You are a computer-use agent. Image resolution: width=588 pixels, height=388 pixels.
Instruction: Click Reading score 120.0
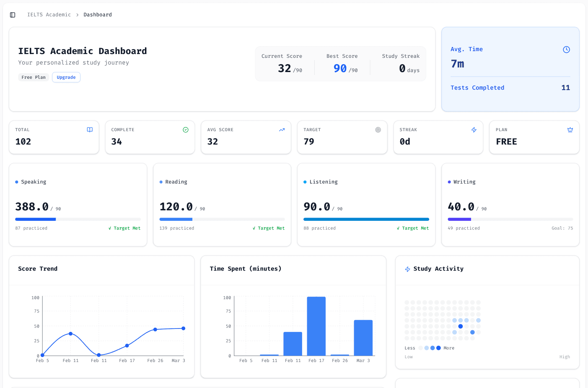point(176,207)
